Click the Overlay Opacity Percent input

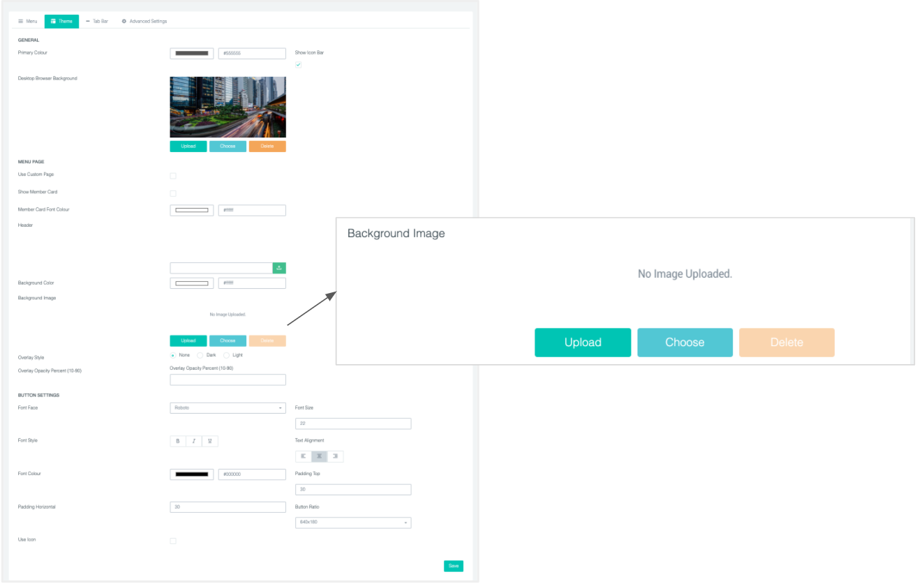coord(228,380)
